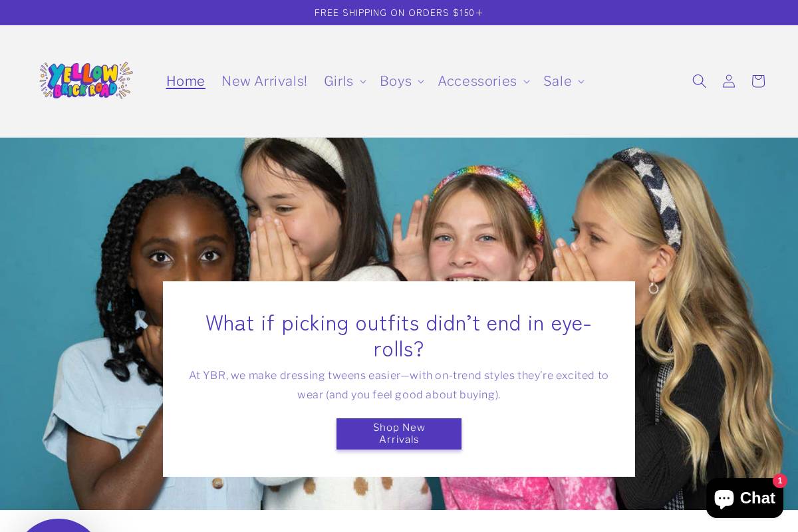Image resolution: width=798 pixels, height=532 pixels.
Task: Go to the Home menu item
Action: click(x=186, y=81)
